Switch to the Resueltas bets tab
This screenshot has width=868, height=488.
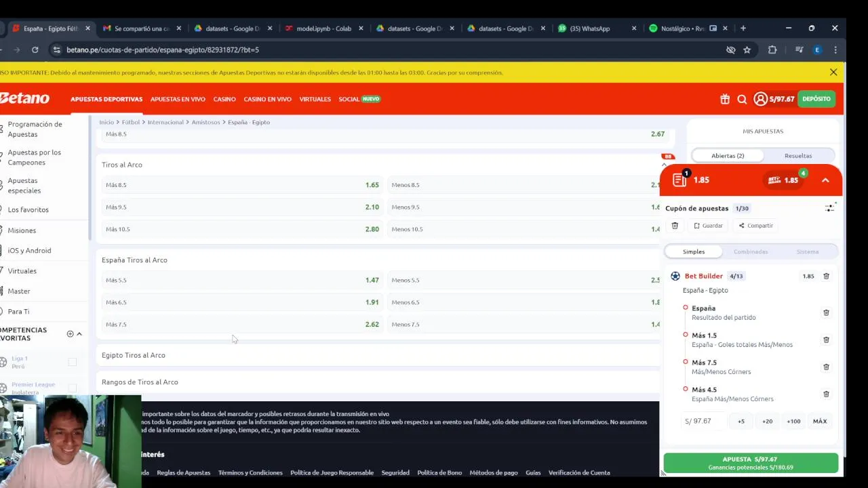pos(798,155)
